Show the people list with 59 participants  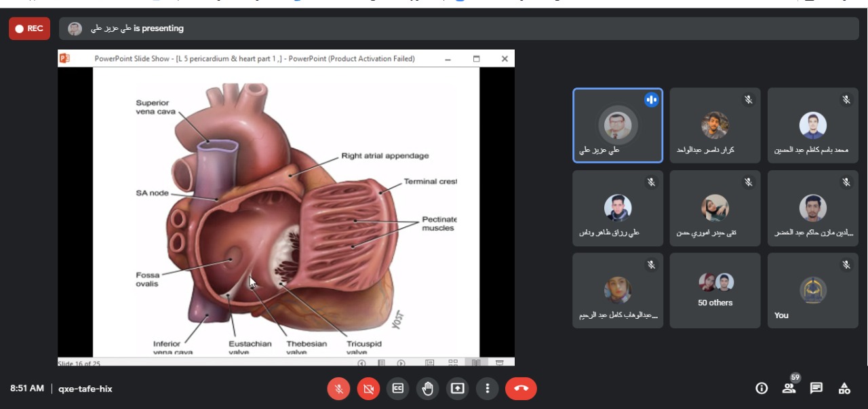789,388
